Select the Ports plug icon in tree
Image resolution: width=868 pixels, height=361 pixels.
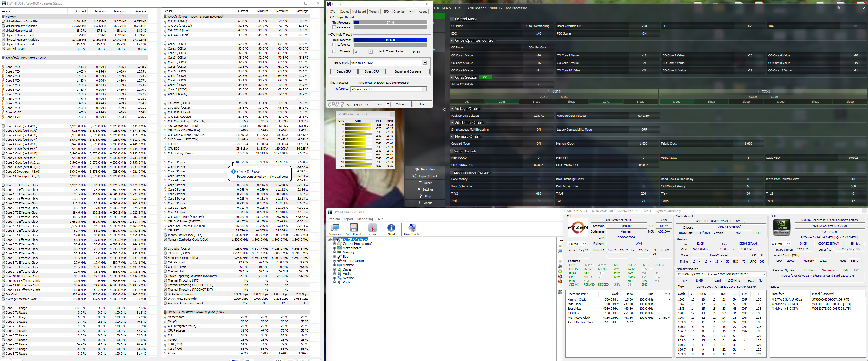[340, 283]
